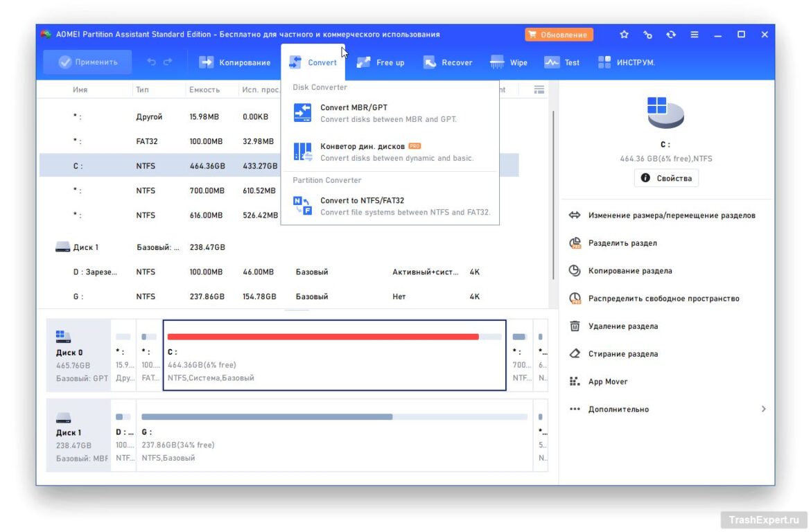811x532 pixels.
Task: Check for updates via refresh icon
Action: tap(671, 34)
